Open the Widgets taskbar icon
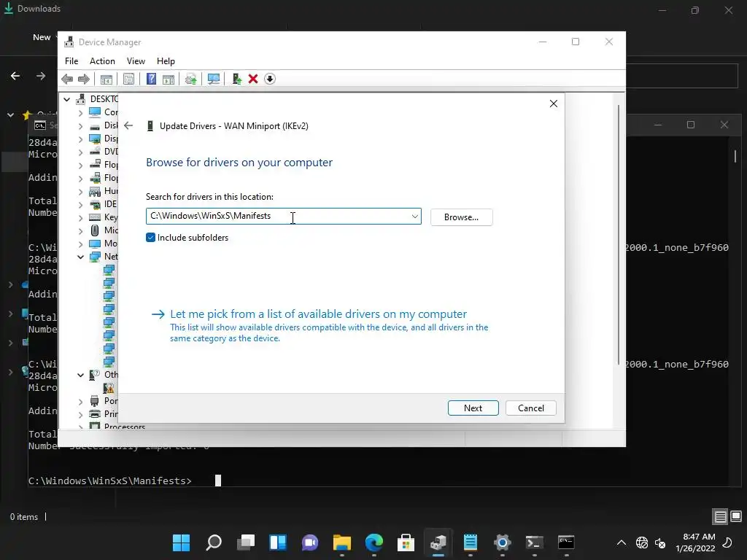Image resolution: width=747 pixels, height=560 pixels. (278, 542)
